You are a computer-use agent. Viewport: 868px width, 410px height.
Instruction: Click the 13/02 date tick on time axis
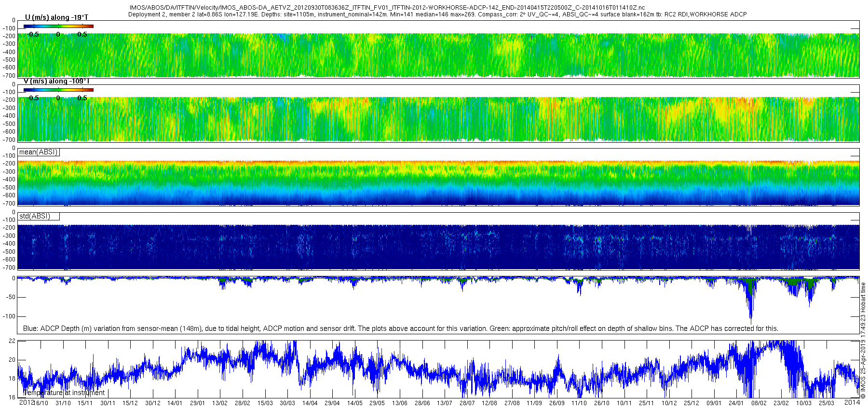[x=220, y=403]
